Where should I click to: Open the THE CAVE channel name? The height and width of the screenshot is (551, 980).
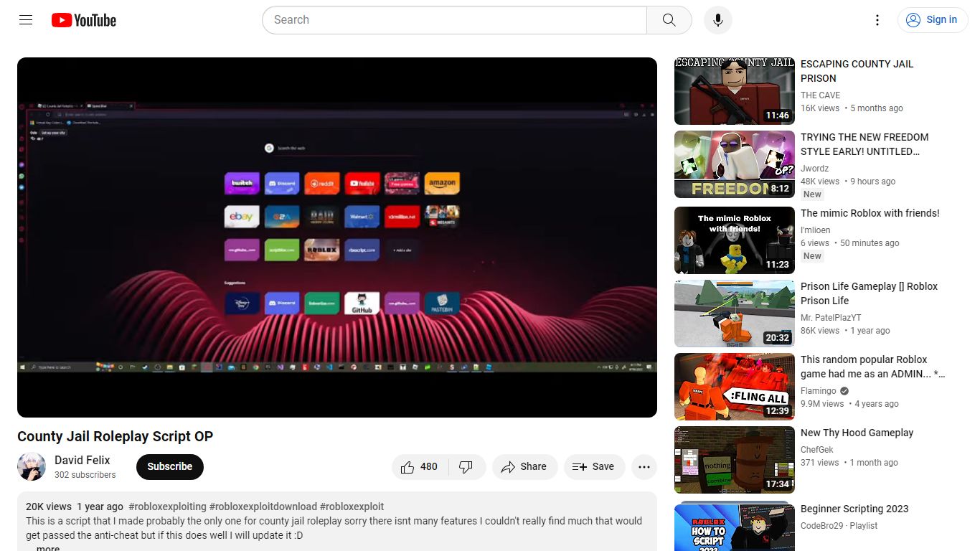820,95
